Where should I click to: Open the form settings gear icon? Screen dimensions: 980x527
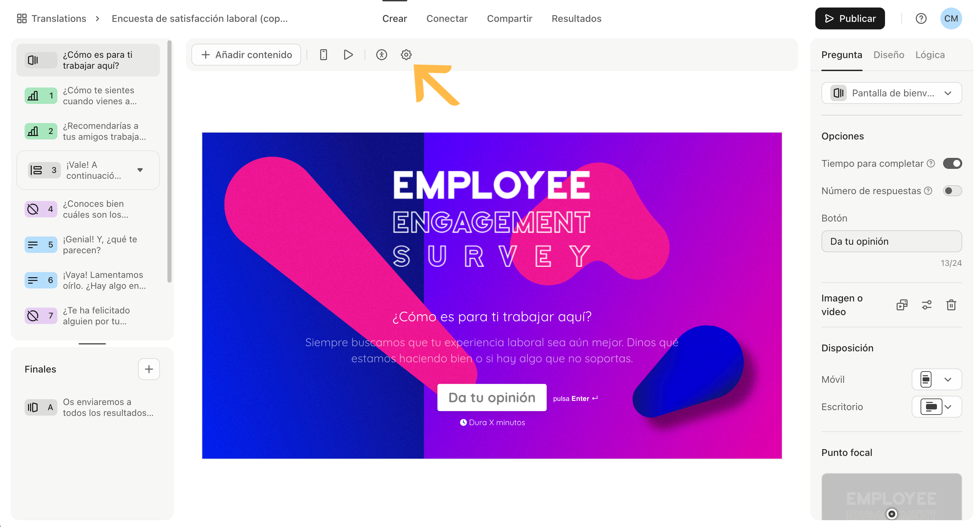point(406,55)
